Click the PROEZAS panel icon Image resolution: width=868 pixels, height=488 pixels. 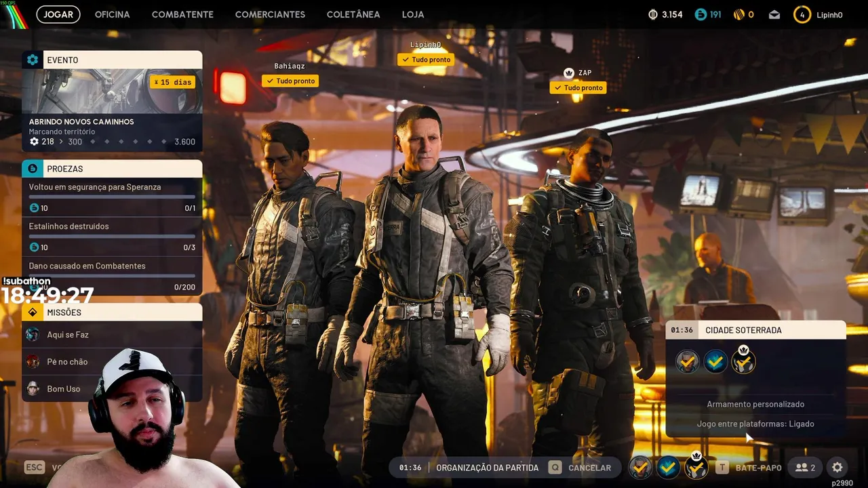click(33, 168)
